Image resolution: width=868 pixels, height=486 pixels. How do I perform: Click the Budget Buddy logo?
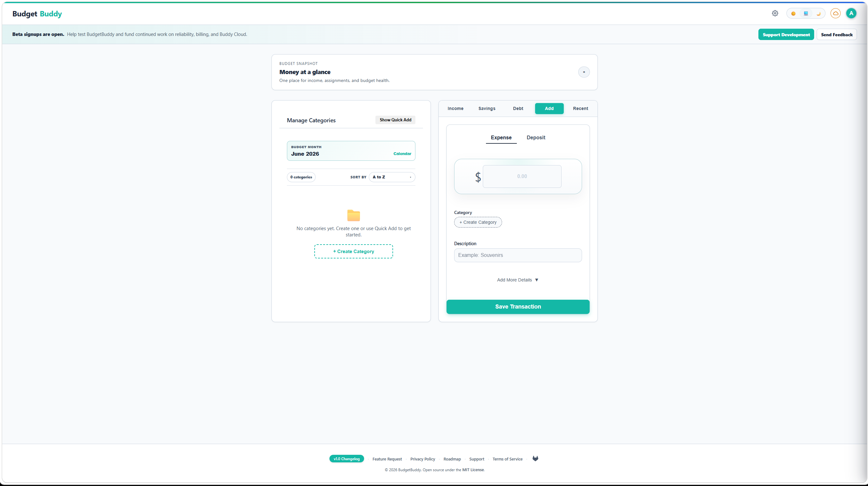point(37,14)
